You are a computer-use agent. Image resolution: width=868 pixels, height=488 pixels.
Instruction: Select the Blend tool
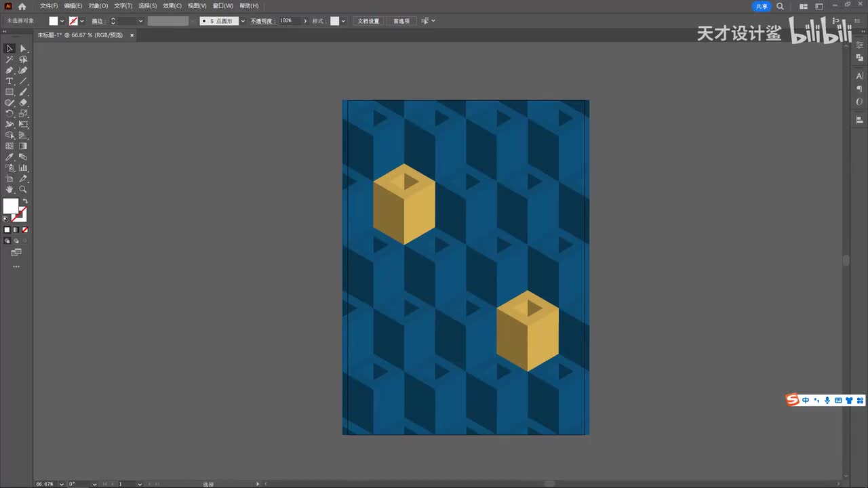pyautogui.click(x=23, y=157)
